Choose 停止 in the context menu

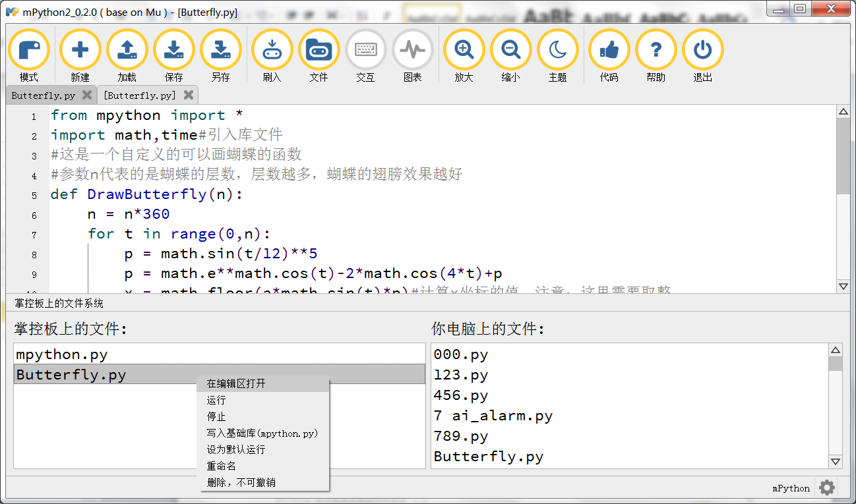pyautogui.click(x=262, y=416)
